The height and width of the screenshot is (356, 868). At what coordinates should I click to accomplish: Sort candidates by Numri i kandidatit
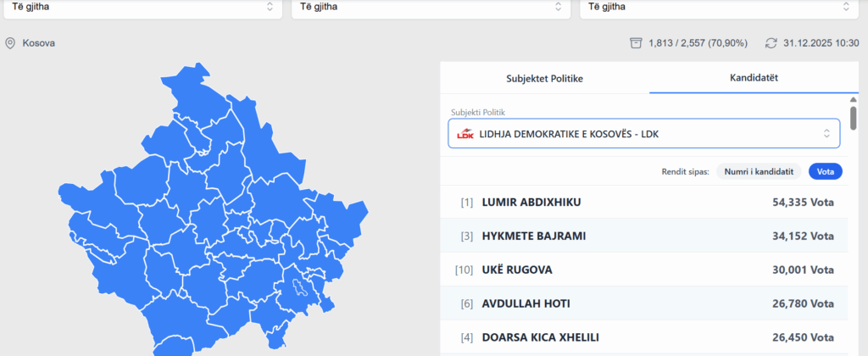759,171
